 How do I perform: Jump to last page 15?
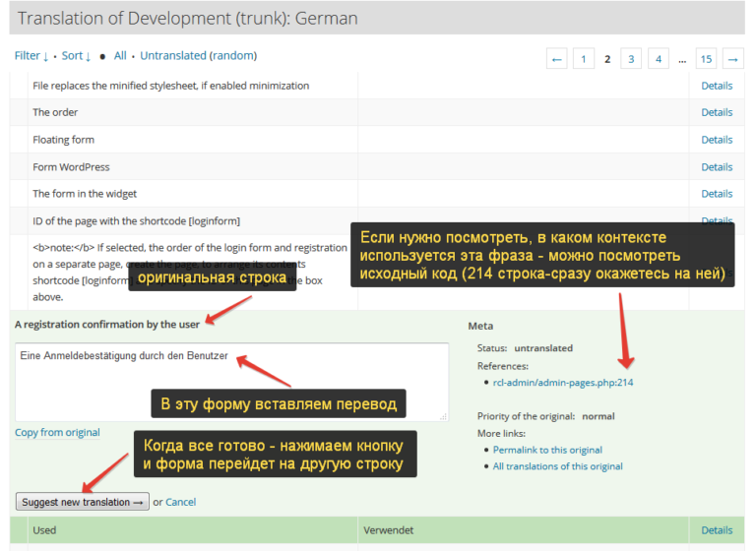(x=706, y=59)
